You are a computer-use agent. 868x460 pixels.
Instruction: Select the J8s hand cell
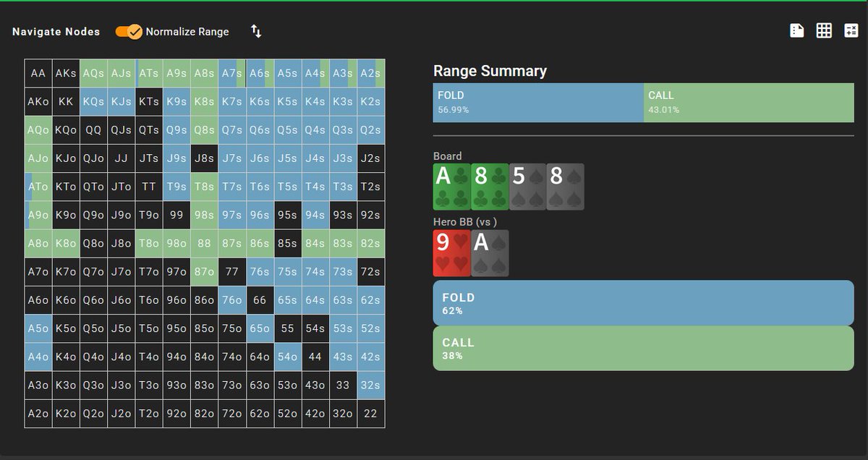205,158
